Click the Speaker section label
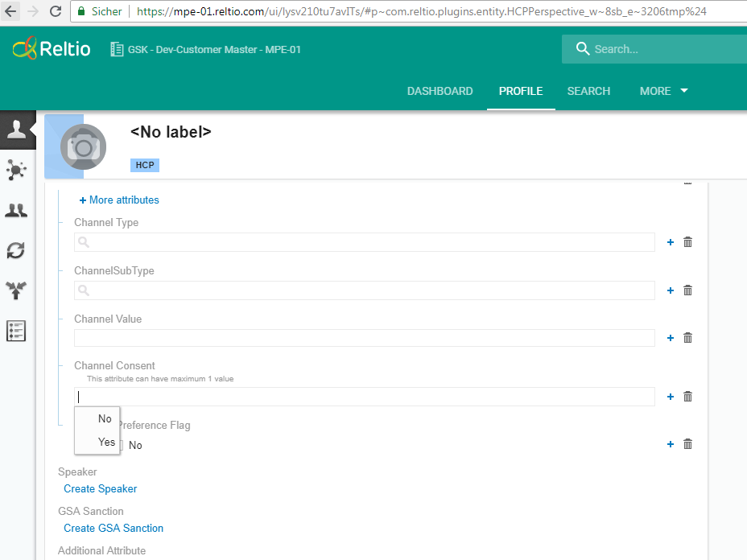 pos(77,472)
